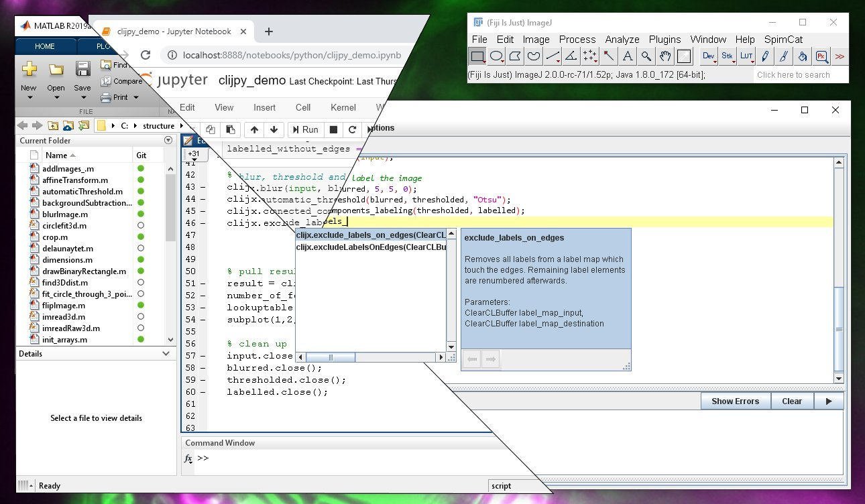Open Jupyter Cell menu
865x504 pixels.
point(303,107)
